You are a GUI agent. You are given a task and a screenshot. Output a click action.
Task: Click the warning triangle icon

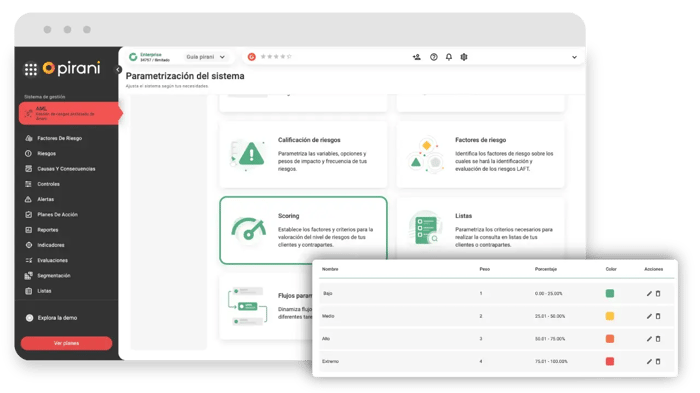pos(251,155)
